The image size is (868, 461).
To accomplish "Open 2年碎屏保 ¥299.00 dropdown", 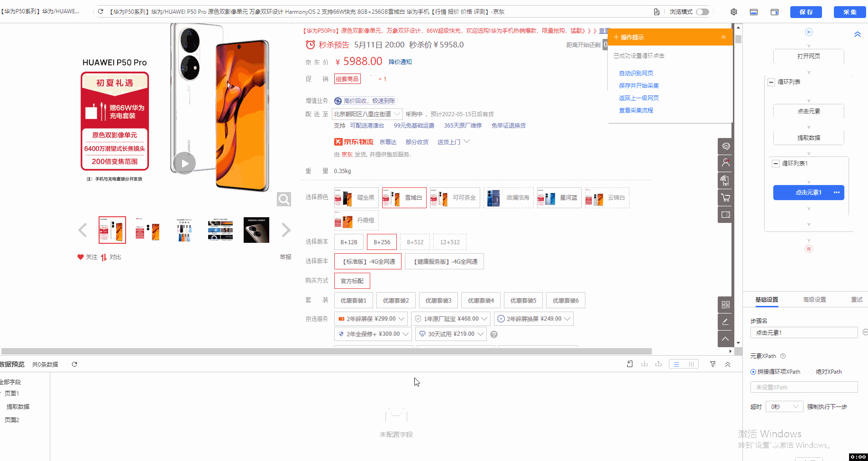I will (x=371, y=319).
